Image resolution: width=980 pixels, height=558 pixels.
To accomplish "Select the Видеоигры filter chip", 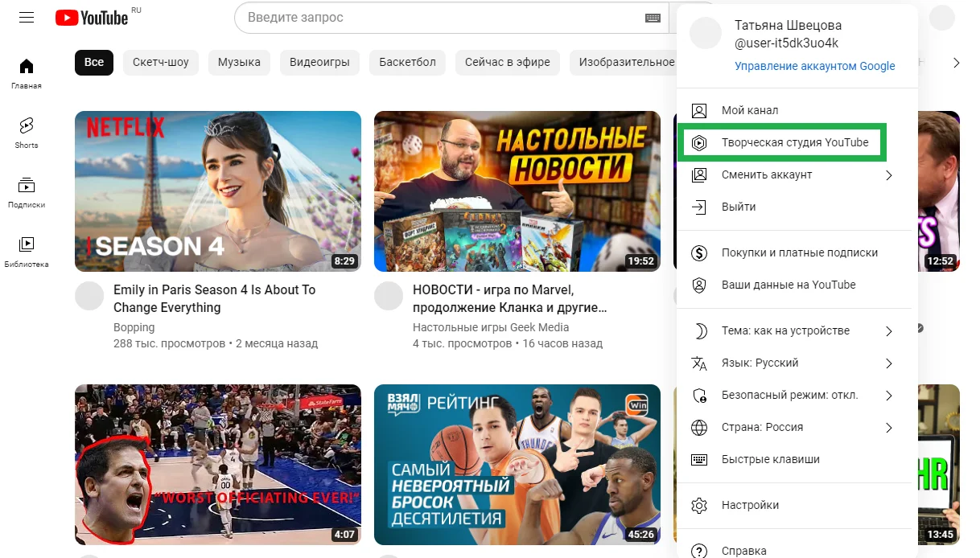I will click(319, 62).
